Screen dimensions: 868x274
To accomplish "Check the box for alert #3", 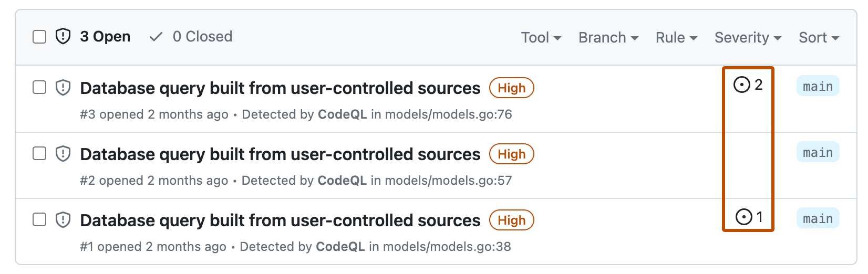I will [39, 87].
